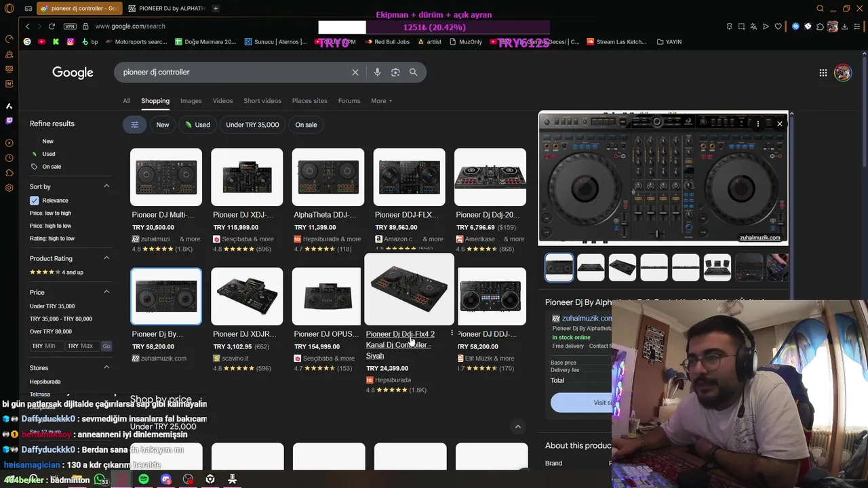Open the YouTube bookmark icon
Viewport: 868px width, 488px height.
point(41,41)
